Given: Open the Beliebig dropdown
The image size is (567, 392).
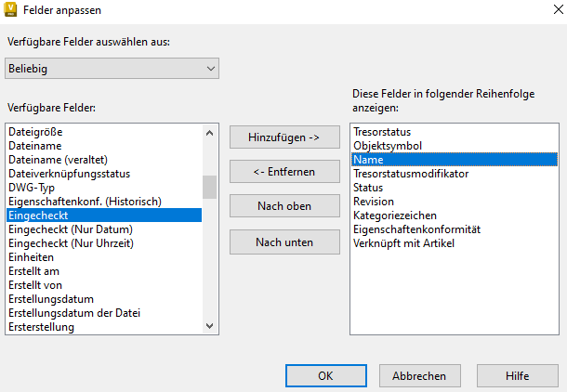Looking at the screenshot, I should 112,69.
